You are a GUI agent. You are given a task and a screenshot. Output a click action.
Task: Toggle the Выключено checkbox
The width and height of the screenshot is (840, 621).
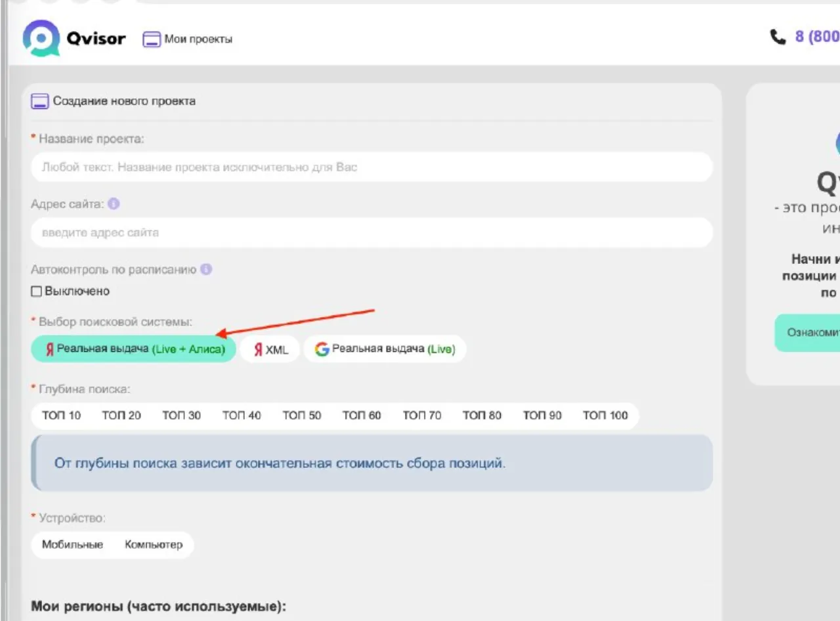pos(37,291)
